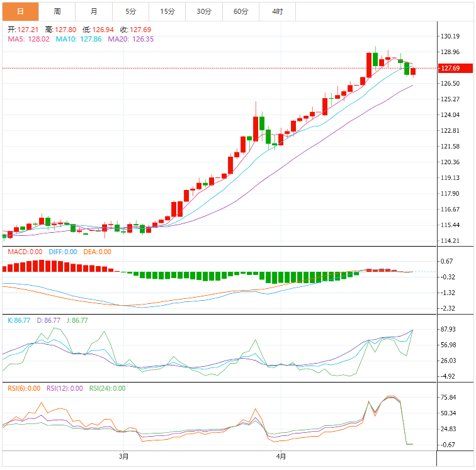Click the MA5: 128.02 indicator label
Image resolution: width=476 pixels, height=470 pixels.
[x=28, y=39]
